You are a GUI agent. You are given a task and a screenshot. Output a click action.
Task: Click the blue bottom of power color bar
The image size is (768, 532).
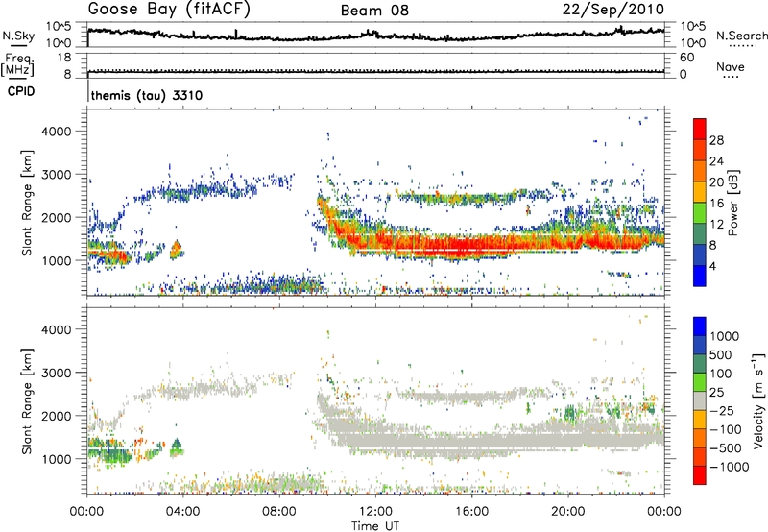click(700, 276)
